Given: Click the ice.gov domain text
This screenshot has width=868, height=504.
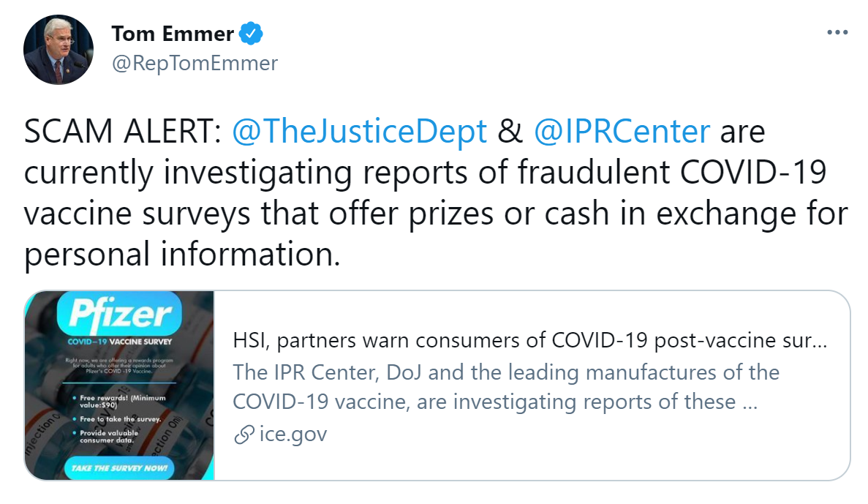Looking at the screenshot, I should point(293,435).
